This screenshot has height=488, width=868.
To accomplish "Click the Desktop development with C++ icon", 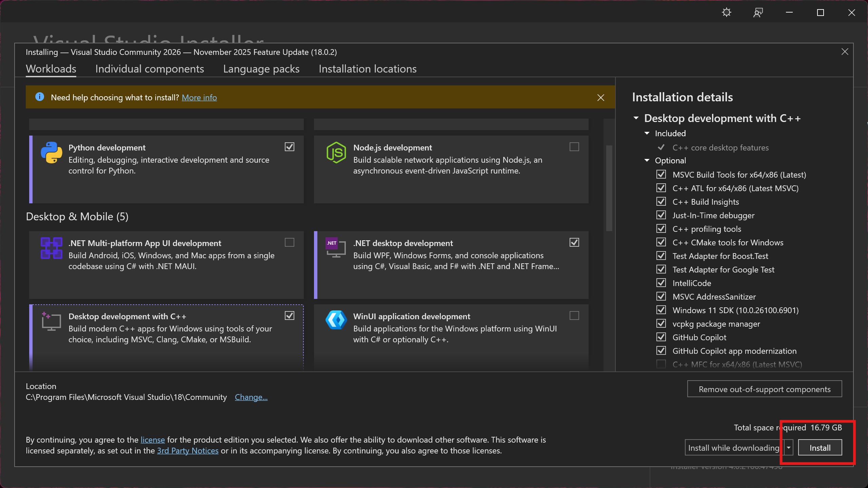I will tap(52, 321).
